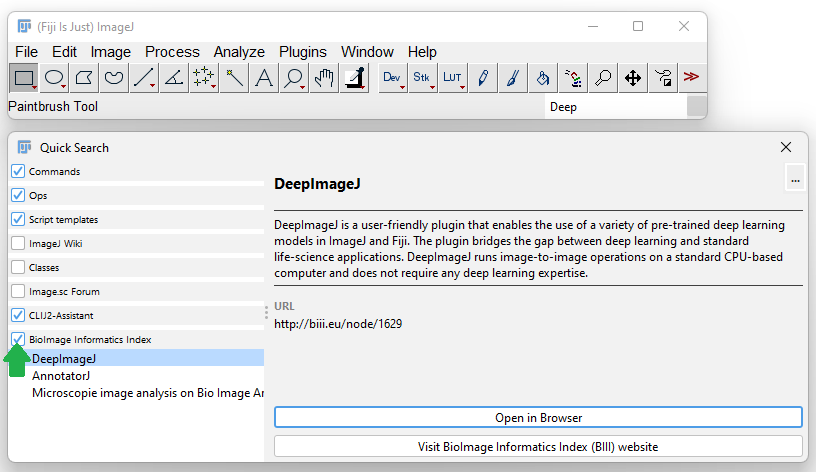This screenshot has width=816, height=472.
Task: Toggle the BioImage Informatics Index checkbox
Action: [18, 339]
